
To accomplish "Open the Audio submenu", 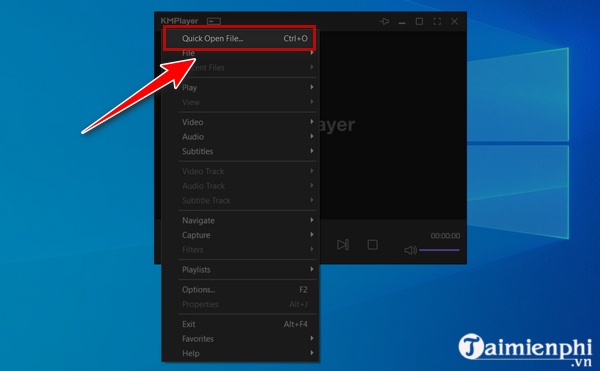I will (x=240, y=137).
